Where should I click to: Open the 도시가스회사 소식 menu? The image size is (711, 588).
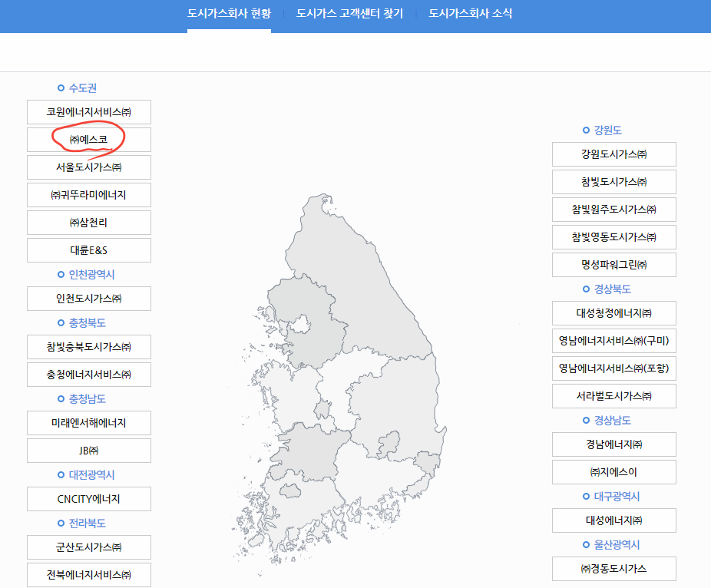(471, 13)
